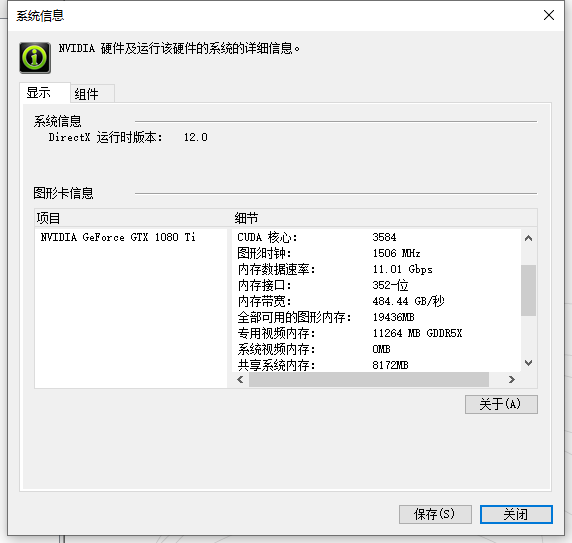Viewport: 572px width, 543px height.
Task: Click the horizontal scroll left arrow
Action: tap(240, 380)
